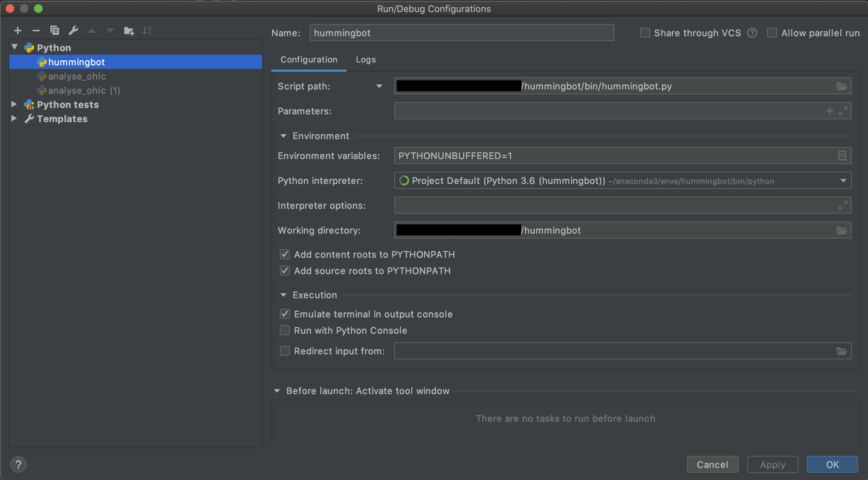Enable Redirect input from checkbox
The image size is (868, 480).
(285, 351)
